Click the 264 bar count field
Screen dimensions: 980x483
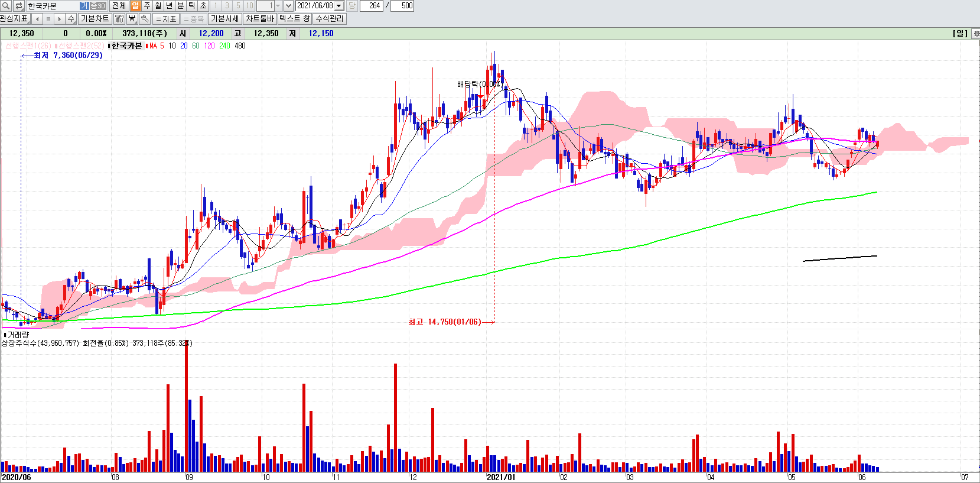(372, 6)
